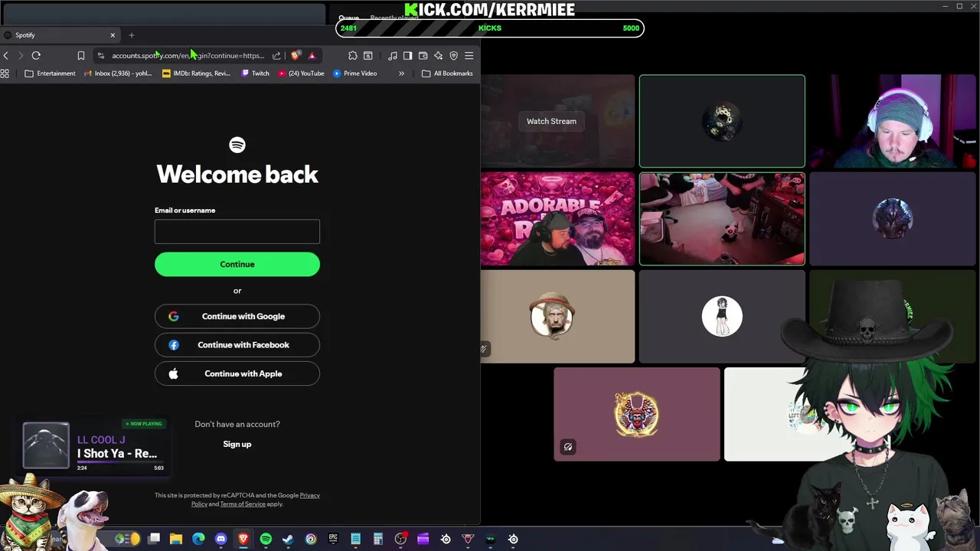Image resolution: width=980 pixels, height=551 pixels.
Task: Open Microsoft Edge from the taskbar
Action: point(198,539)
